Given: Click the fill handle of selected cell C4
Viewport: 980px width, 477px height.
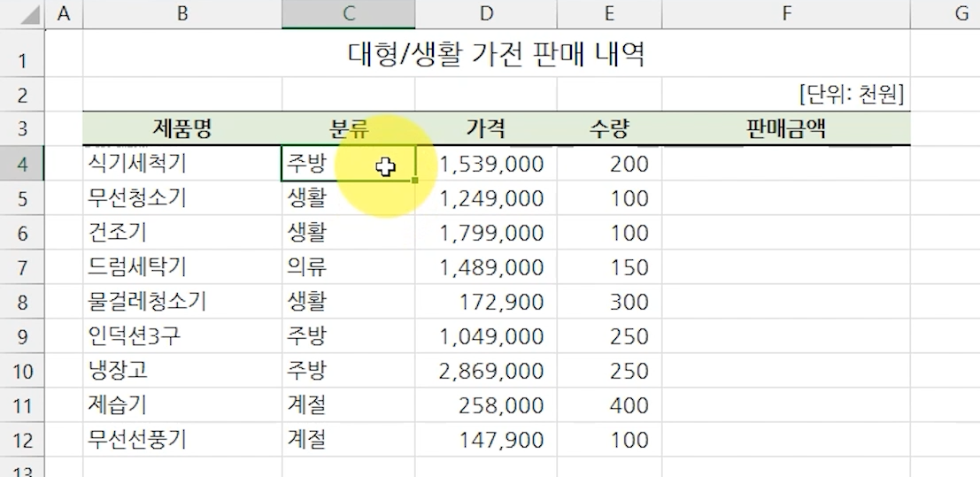Looking at the screenshot, I should point(415,180).
